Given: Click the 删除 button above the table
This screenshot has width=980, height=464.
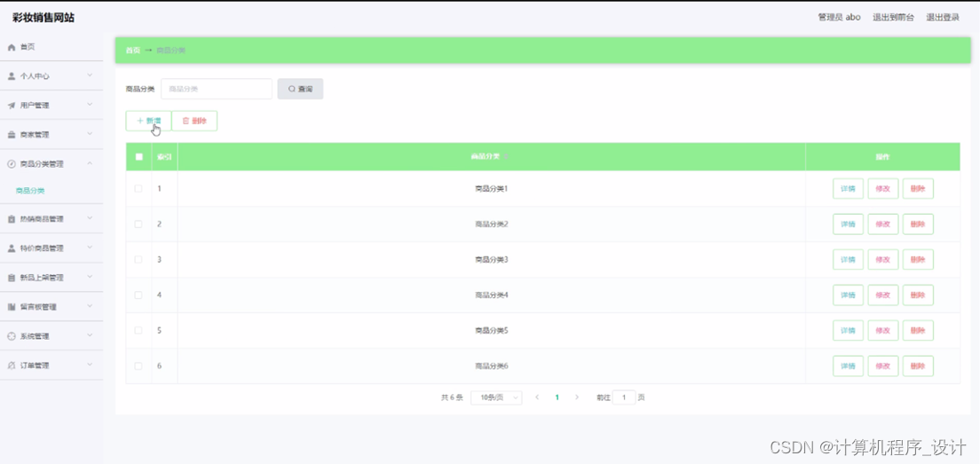Looking at the screenshot, I should 194,122.
